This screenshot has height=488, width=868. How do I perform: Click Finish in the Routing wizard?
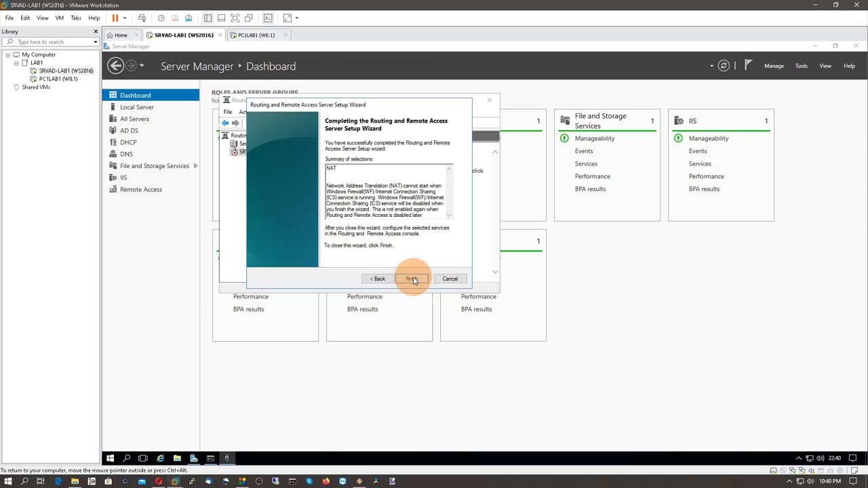412,279
